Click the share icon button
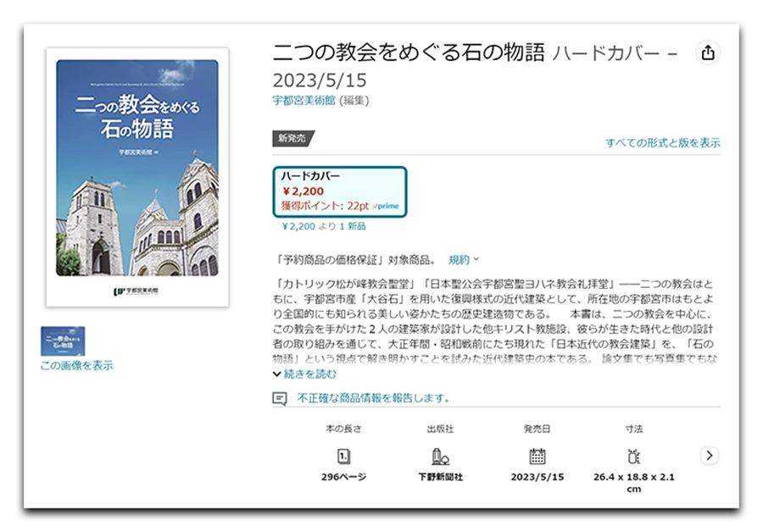This screenshot has height=532, width=763. click(708, 53)
